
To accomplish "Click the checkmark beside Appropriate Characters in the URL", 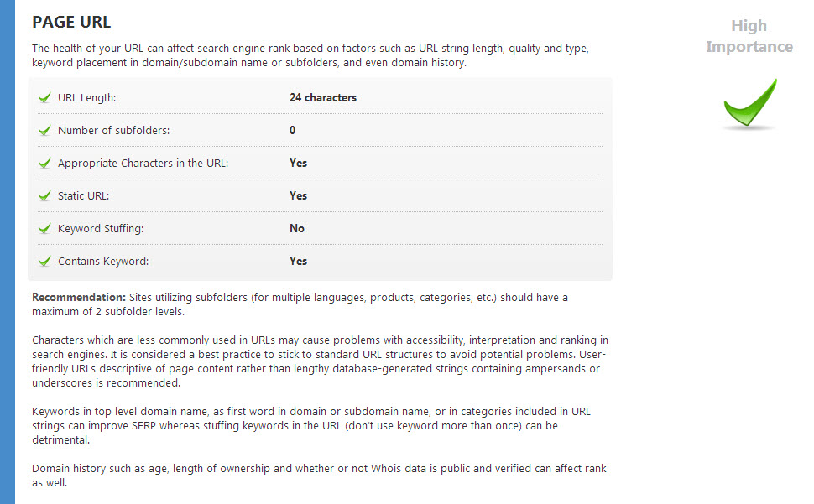I will 44,164.
